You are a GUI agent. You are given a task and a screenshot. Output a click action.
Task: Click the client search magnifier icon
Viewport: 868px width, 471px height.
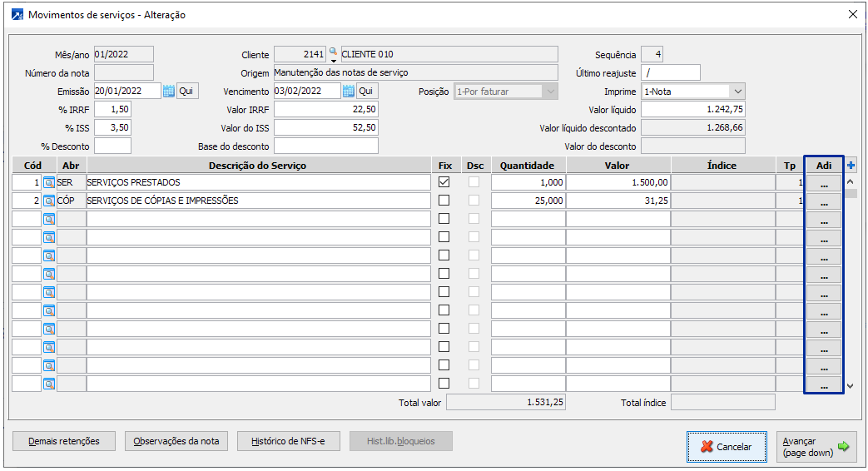(334, 53)
